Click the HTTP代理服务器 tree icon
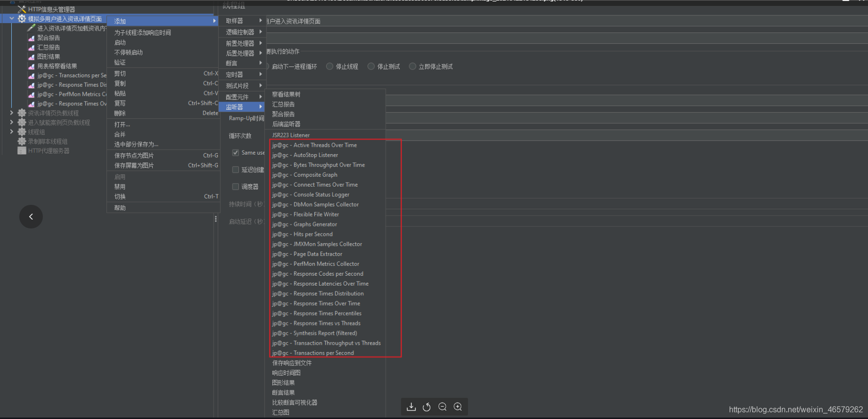The height and width of the screenshot is (419, 868). (22, 151)
